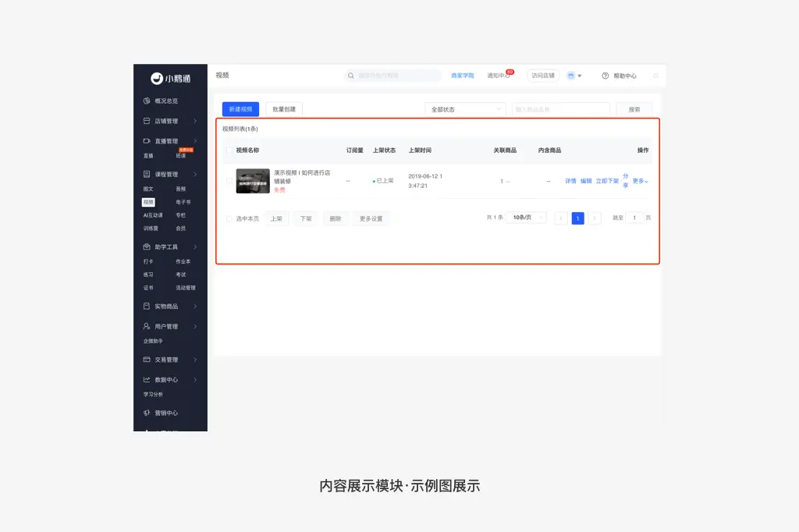Viewport: 799px width, 532px height.
Task: Open the 更多 dropdown in the video row
Action: click(x=641, y=181)
